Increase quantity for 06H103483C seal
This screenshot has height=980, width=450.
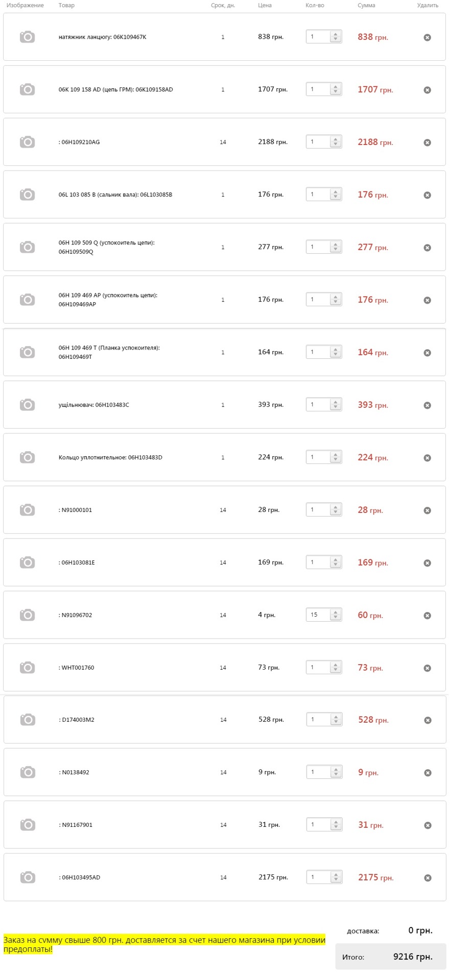335,402
